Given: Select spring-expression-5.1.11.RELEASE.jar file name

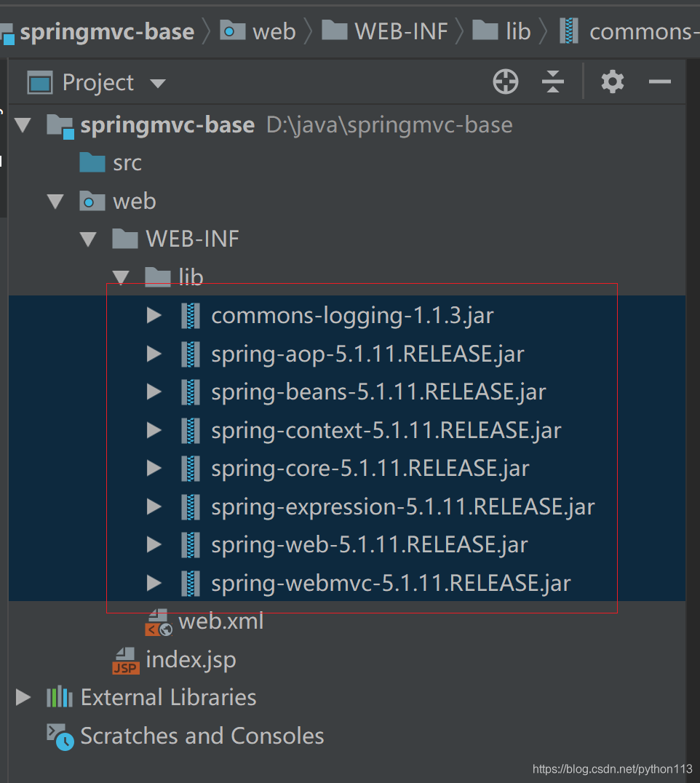Looking at the screenshot, I should tap(403, 507).
